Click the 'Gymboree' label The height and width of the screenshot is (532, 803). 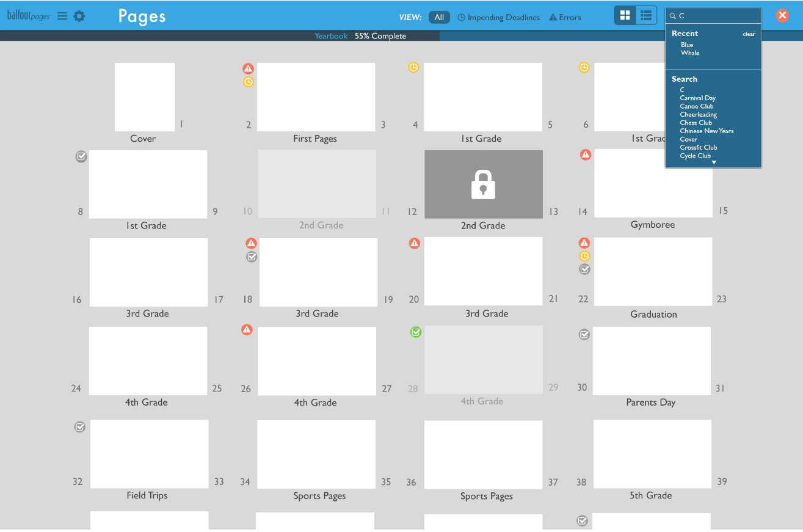click(653, 225)
